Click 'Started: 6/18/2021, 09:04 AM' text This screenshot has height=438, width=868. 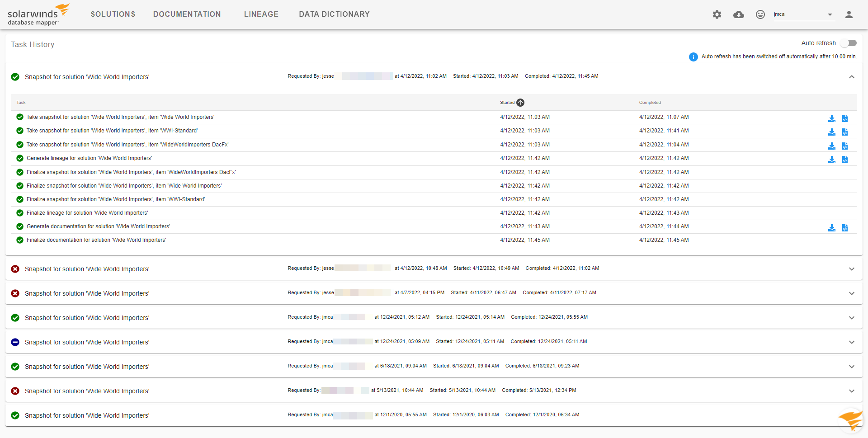[466, 366]
